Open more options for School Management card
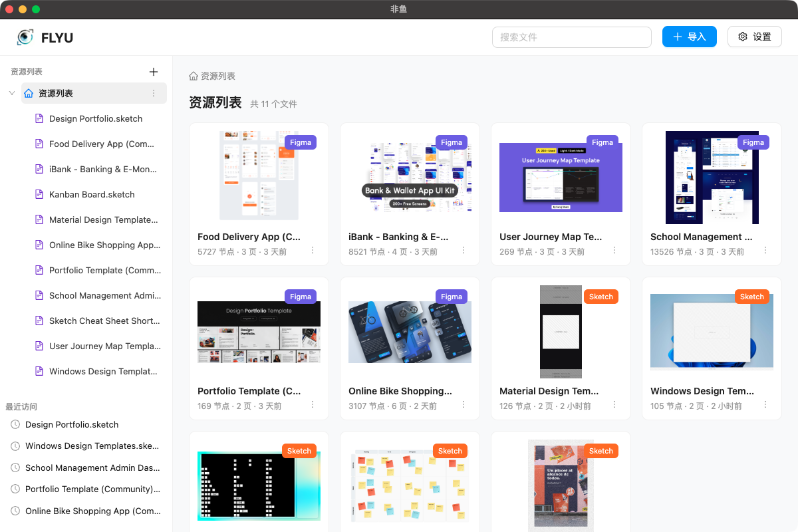798x532 pixels. click(765, 251)
